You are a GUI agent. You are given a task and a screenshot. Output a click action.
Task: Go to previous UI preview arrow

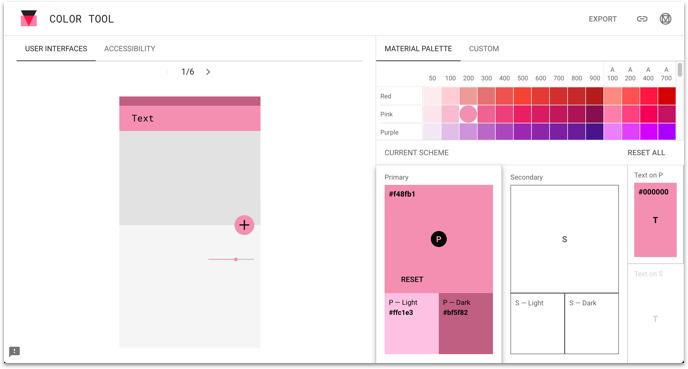click(167, 72)
